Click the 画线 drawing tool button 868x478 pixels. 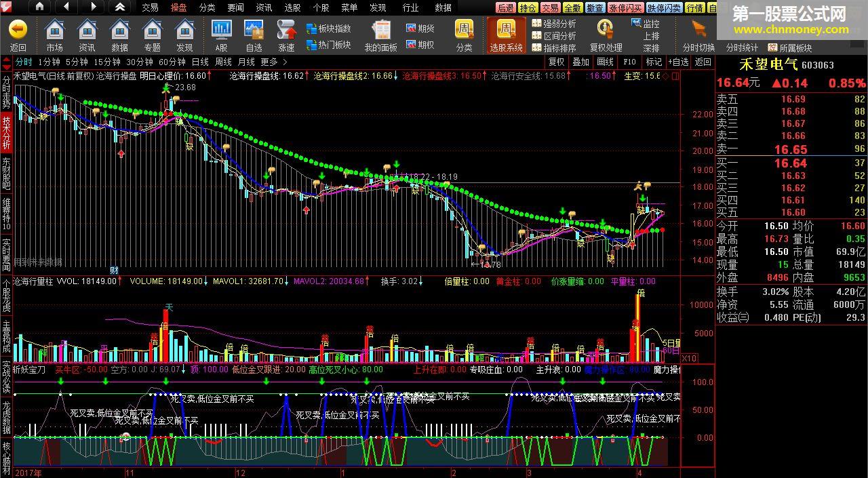(x=606, y=62)
